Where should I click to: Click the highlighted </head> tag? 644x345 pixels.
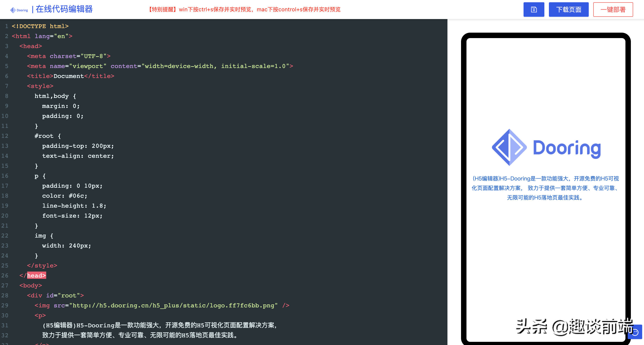point(33,275)
